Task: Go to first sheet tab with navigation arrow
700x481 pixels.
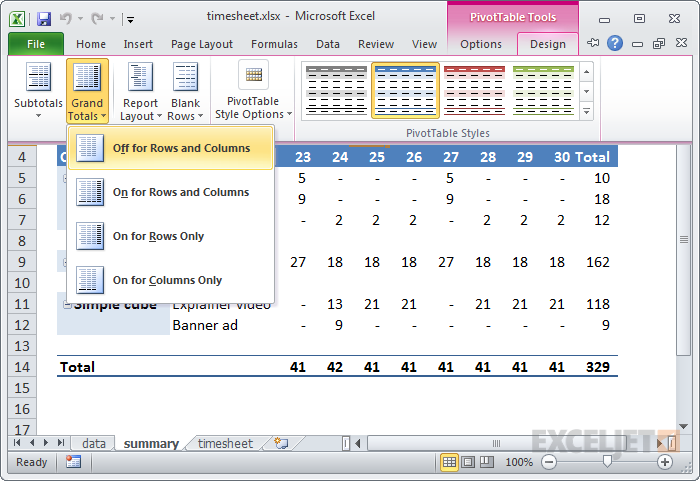Action: (x=17, y=443)
